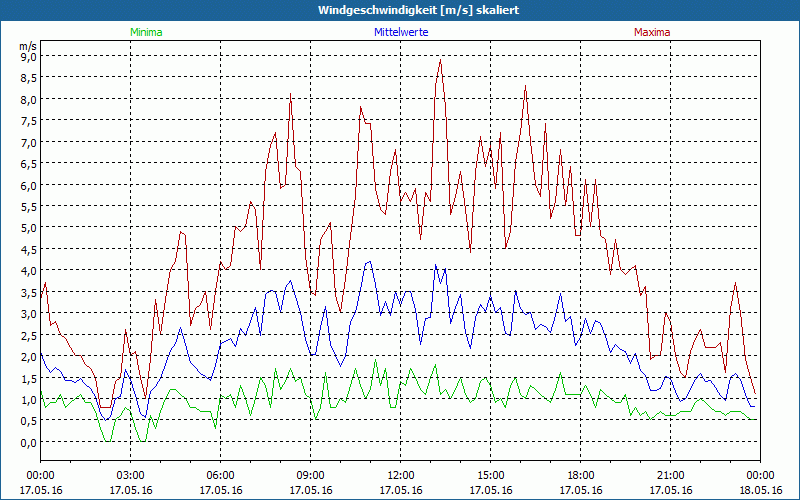800x500 pixels.
Task: Click the green Minima peak near 11:10
Action: click(376, 360)
